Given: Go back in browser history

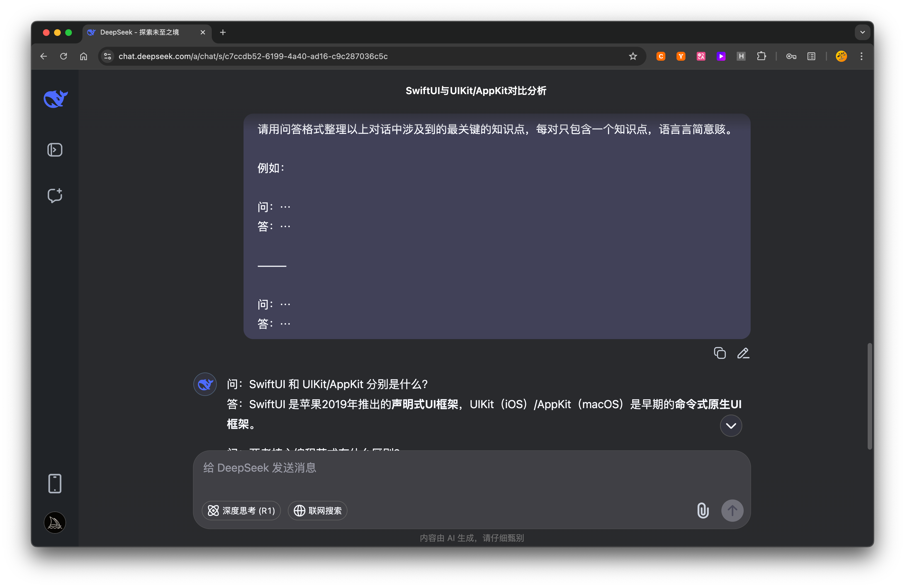Looking at the screenshot, I should 43,56.
